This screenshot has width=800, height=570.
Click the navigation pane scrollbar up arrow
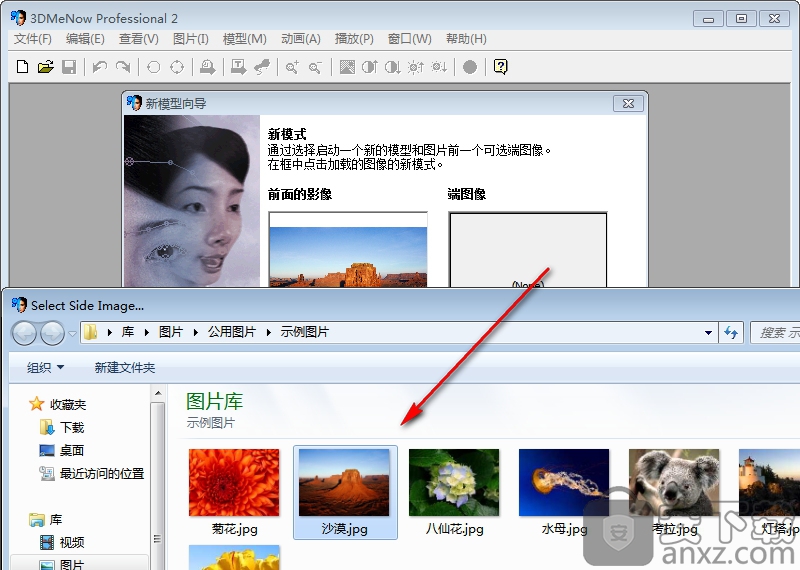coord(158,393)
